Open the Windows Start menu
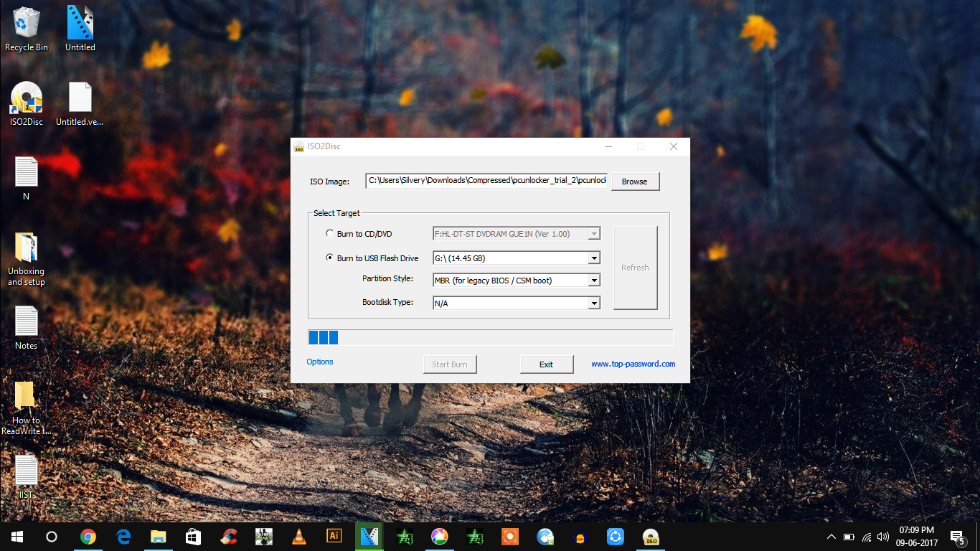The height and width of the screenshot is (551, 980). point(17,537)
